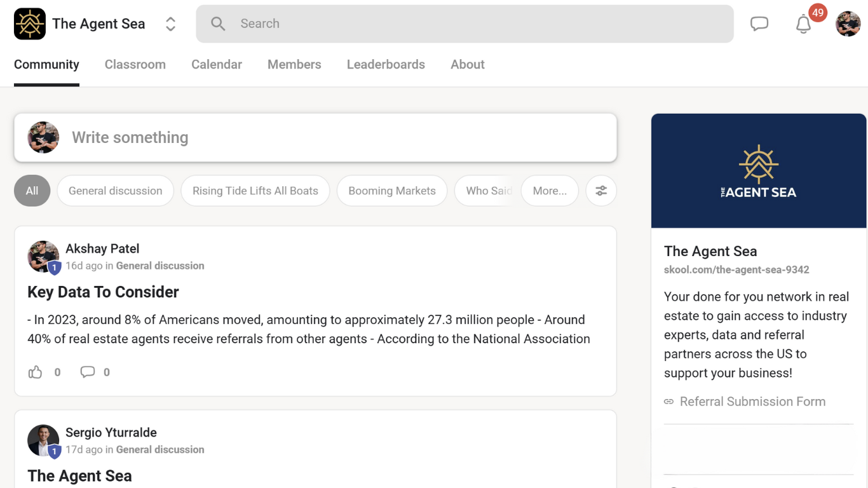Filter by Booming Markets category
The height and width of the screenshot is (488, 868).
pyautogui.click(x=392, y=191)
